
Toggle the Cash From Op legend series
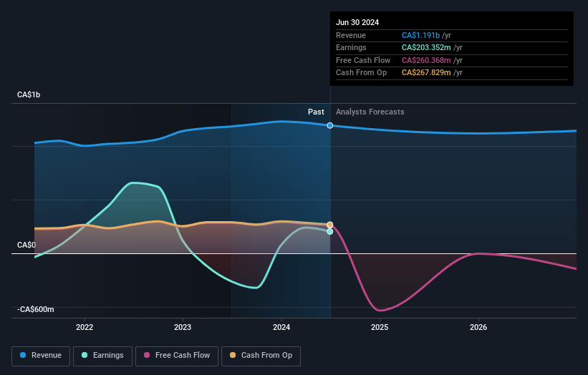261,356
